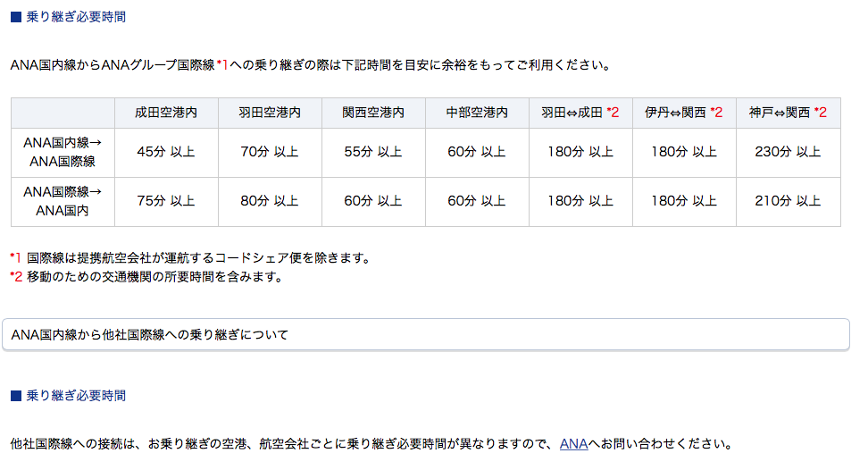Click the *2 marker beside 羽田⇔成田

click(x=613, y=113)
